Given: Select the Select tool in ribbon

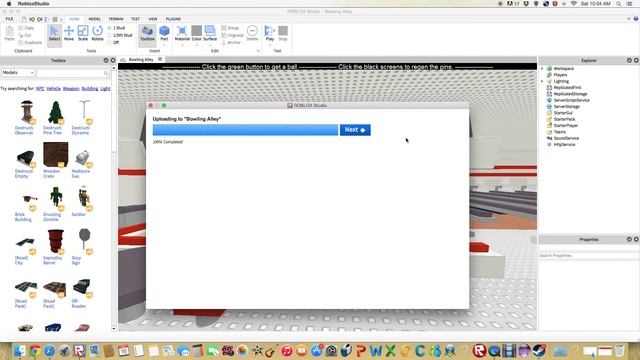Looking at the screenshot, I should 54,33.
